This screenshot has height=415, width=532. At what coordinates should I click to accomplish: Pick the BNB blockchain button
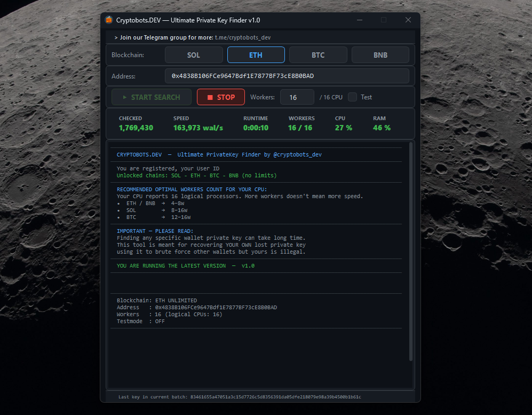coord(380,55)
